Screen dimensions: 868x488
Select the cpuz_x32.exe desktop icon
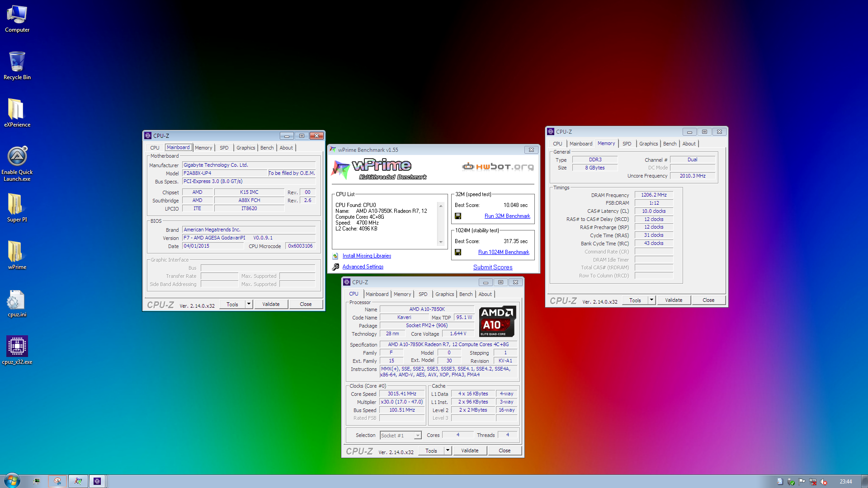tap(17, 350)
